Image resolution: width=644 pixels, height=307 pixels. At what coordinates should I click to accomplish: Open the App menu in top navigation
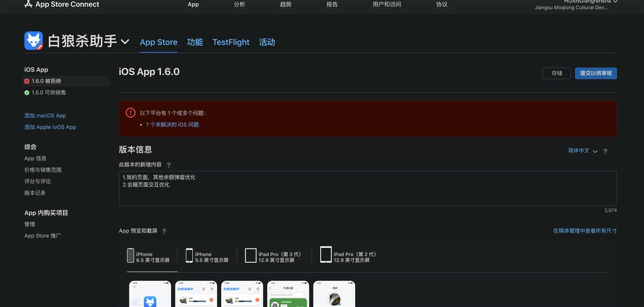click(193, 5)
